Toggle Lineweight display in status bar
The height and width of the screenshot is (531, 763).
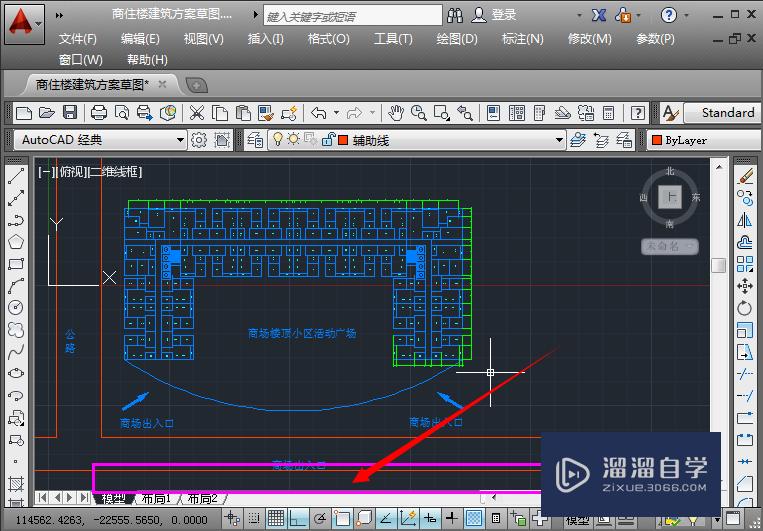[x=452, y=518]
